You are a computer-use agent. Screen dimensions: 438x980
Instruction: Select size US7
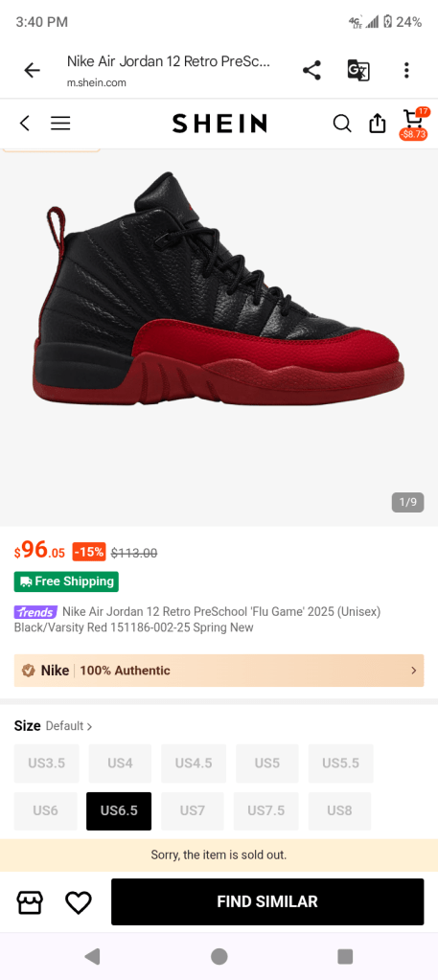[192, 810]
